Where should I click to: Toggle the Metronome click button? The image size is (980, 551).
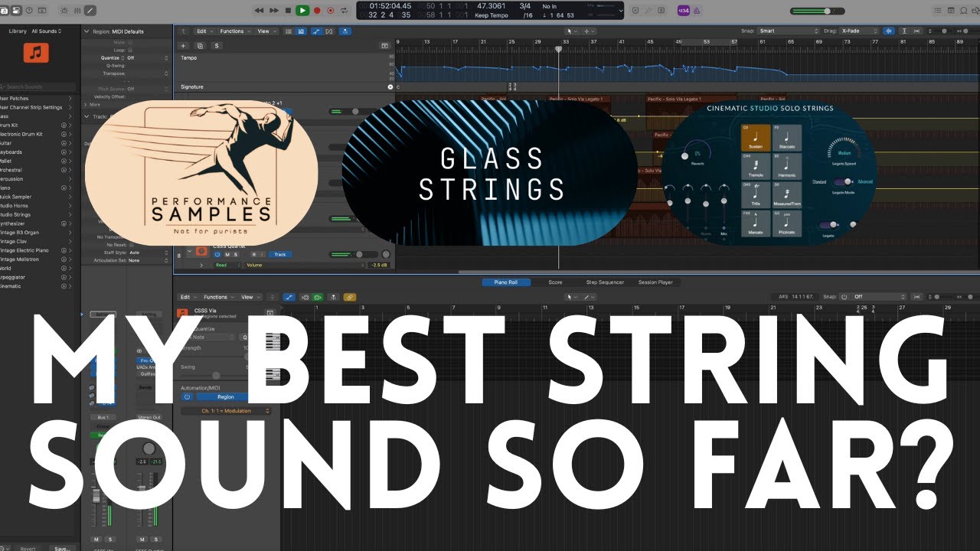click(x=697, y=11)
